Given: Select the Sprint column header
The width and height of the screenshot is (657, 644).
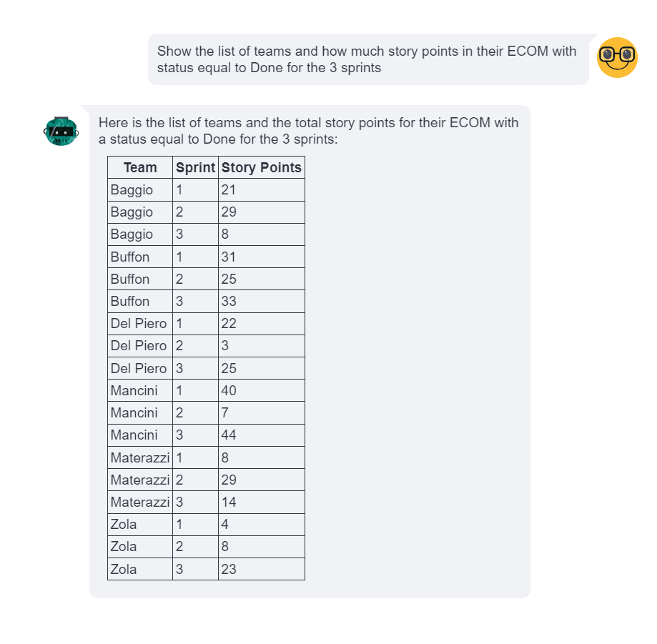Looking at the screenshot, I should (195, 168).
